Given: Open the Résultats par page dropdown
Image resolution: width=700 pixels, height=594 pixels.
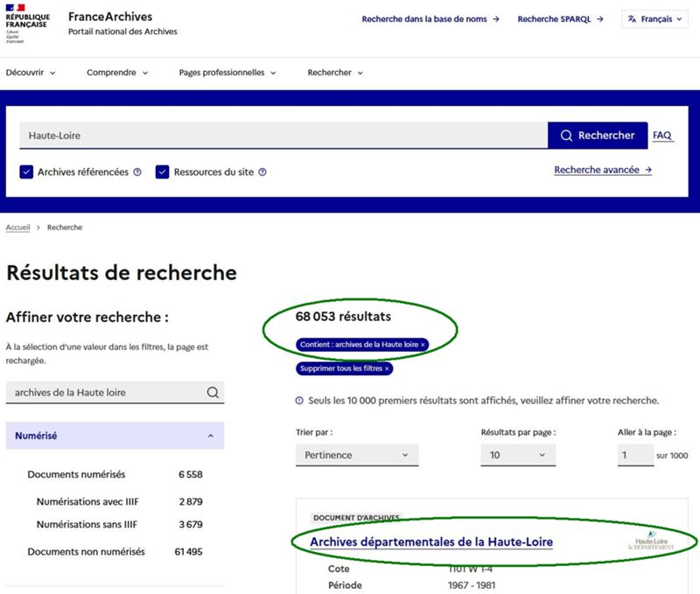Looking at the screenshot, I should [x=518, y=455].
